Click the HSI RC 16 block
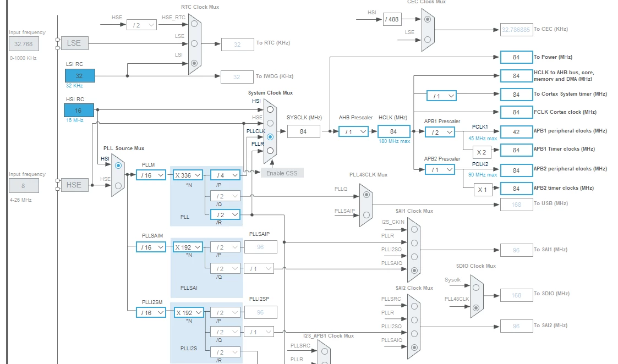Screen dimensions: 618x364 79,111
